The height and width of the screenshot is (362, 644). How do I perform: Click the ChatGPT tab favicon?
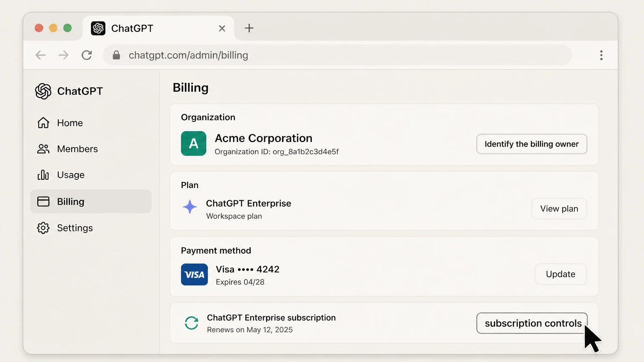(98, 28)
